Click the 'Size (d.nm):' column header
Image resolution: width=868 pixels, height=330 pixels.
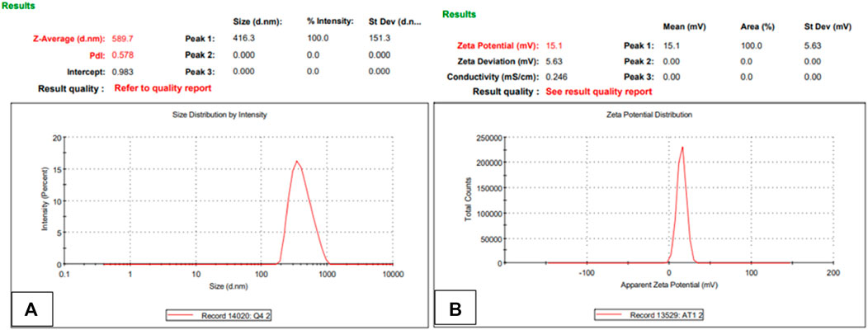coord(258,22)
